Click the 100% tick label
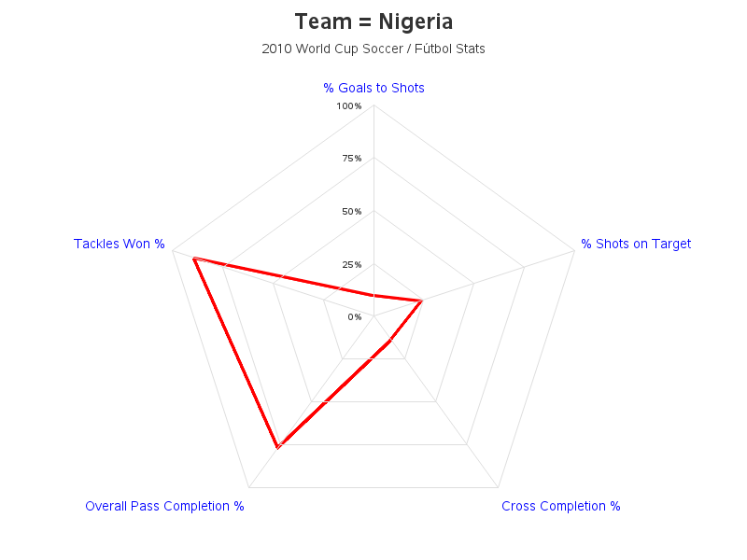Screen dimensions: 747x560 (349, 106)
